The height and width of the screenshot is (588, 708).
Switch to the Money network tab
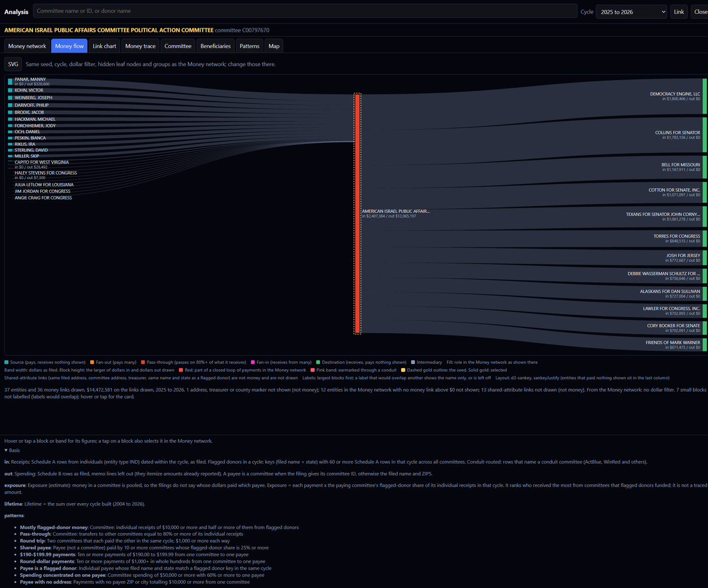click(27, 46)
